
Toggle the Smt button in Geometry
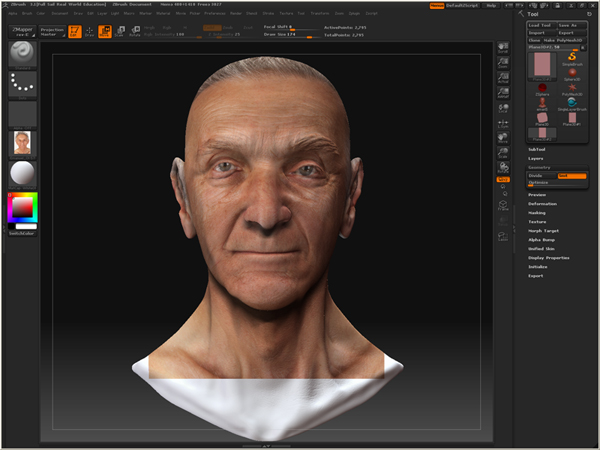[x=572, y=175]
